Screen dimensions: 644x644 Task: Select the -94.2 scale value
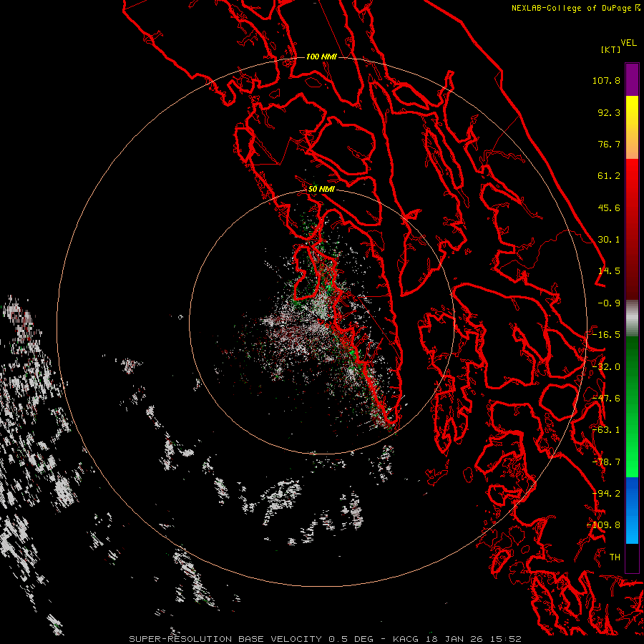tap(606, 494)
